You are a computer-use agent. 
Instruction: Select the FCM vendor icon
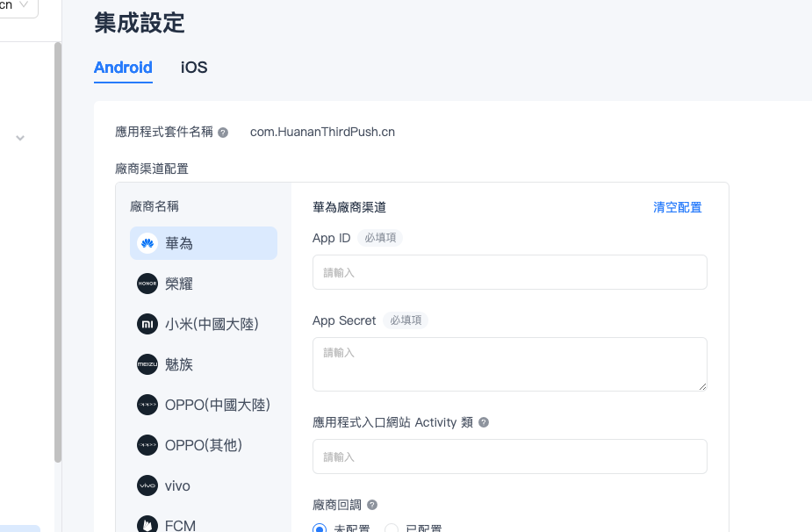pyautogui.click(x=147, y=525)
